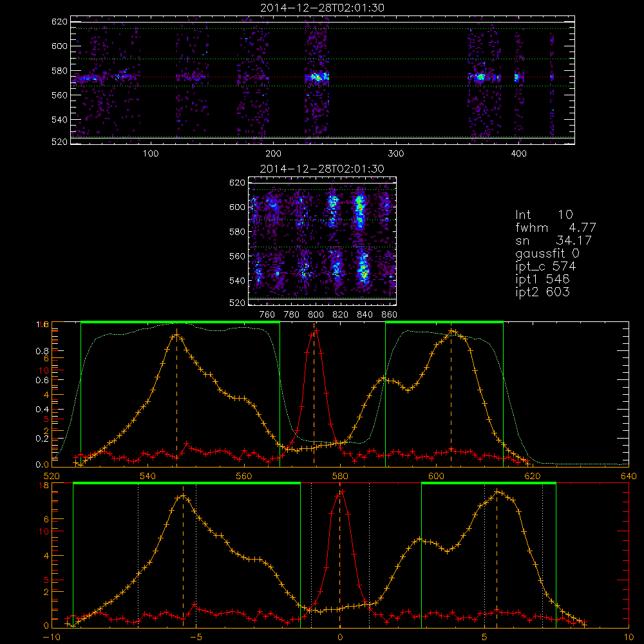Click x-axis tick 560 on third profile plot
The height and width of the screenshot is (644, 644).
244,477
